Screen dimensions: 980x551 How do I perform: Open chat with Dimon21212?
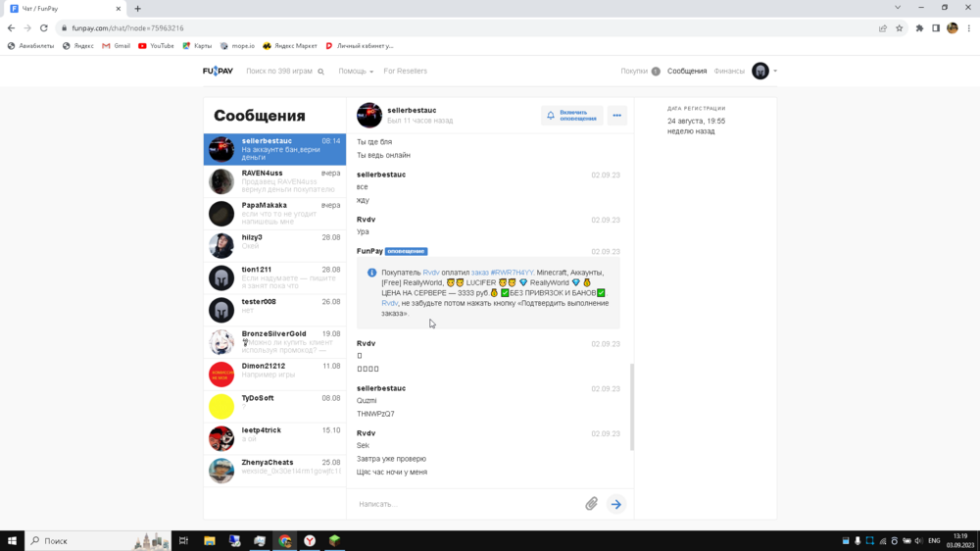(274, 374)
